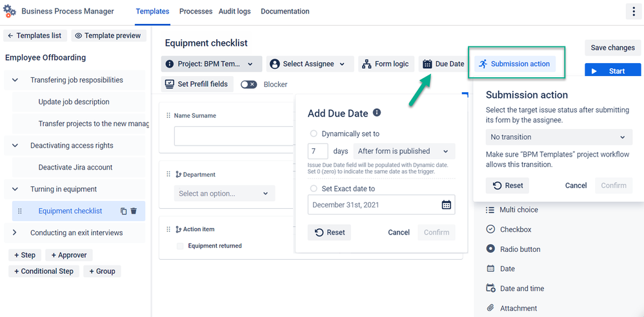Switch to the Processes tab
The height and width of the screenshot is (317, 644).
point(196,12)
